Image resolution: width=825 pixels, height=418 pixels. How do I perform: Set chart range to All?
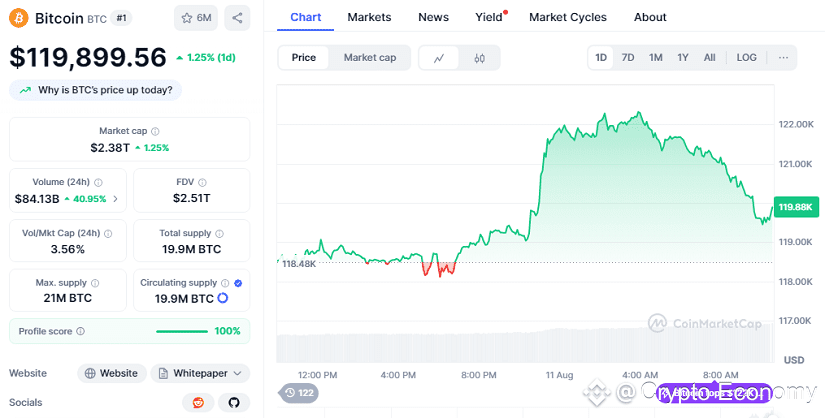coord(710,57)
